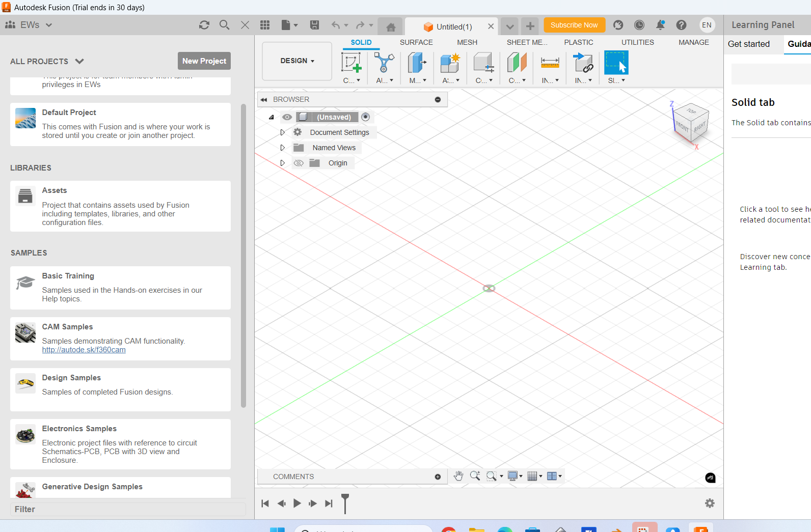Viewport: 811px width, 532px height.
Task: Expand the Document Settings node
Action: coord(282,132)
